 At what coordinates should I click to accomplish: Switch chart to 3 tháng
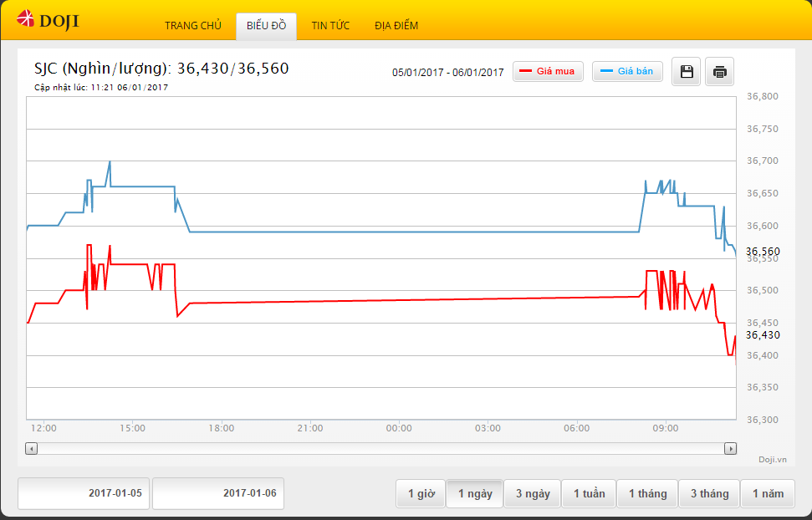(x=709, y=493)
